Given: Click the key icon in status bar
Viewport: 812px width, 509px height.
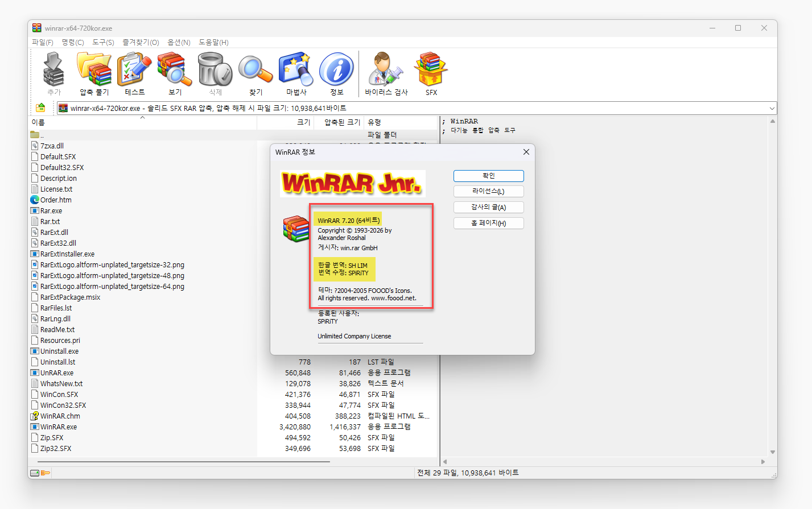Looking at the screenshot, I should 46,473.
